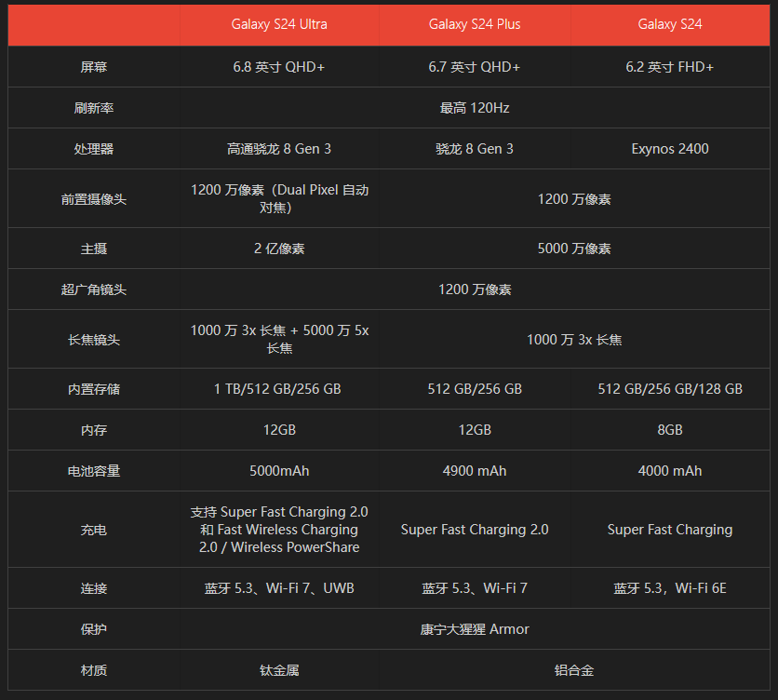Select the 充电 row label
Viewport: 778px width, 700px height.
tap(94, 530)
